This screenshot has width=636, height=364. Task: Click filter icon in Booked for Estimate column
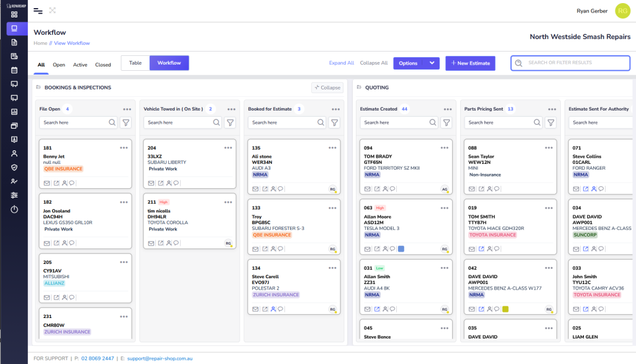tap(335, 122)
